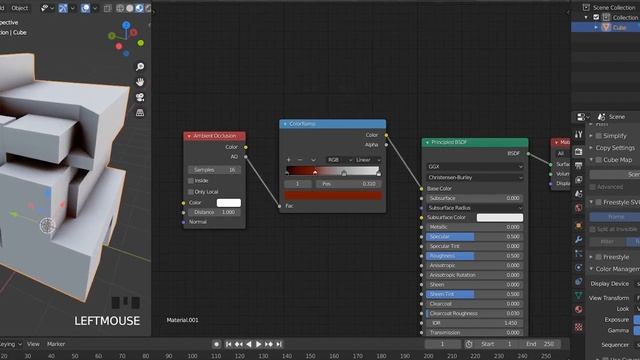Click the Subsurface Color white swatch
This screenshot has height=360, width=640.
tap(500, 218)
